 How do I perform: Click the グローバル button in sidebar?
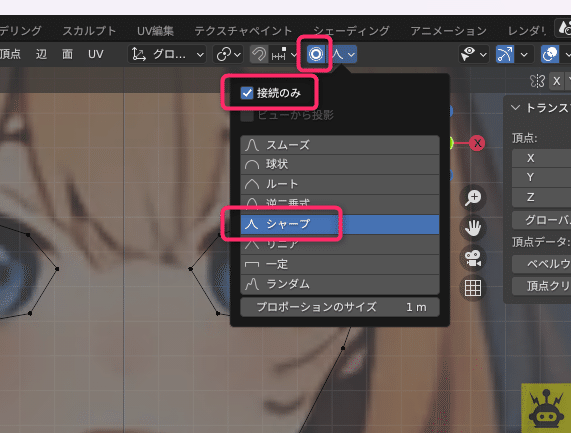[542, 220]
